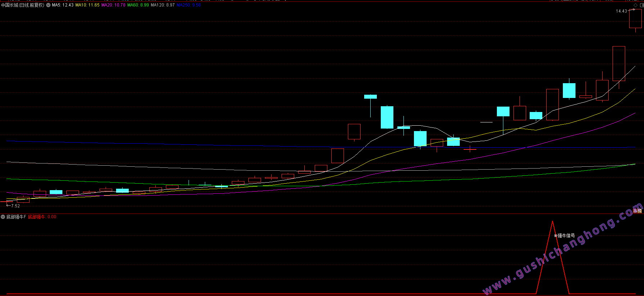Viewport: 644px width, 296px height.
Task: Expand the 底部强牛F indicator dropdown arrow
Action: [x=3, y=217]
